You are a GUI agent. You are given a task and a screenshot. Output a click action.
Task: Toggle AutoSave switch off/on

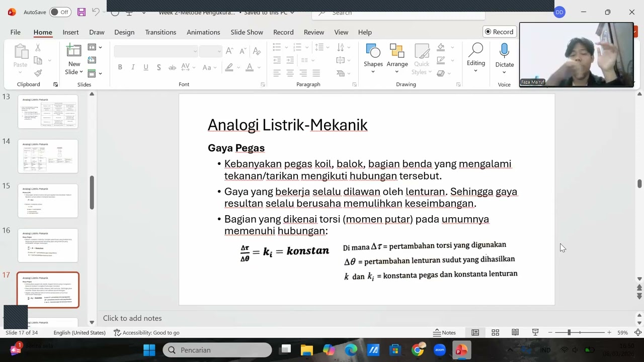pos(60,12)
